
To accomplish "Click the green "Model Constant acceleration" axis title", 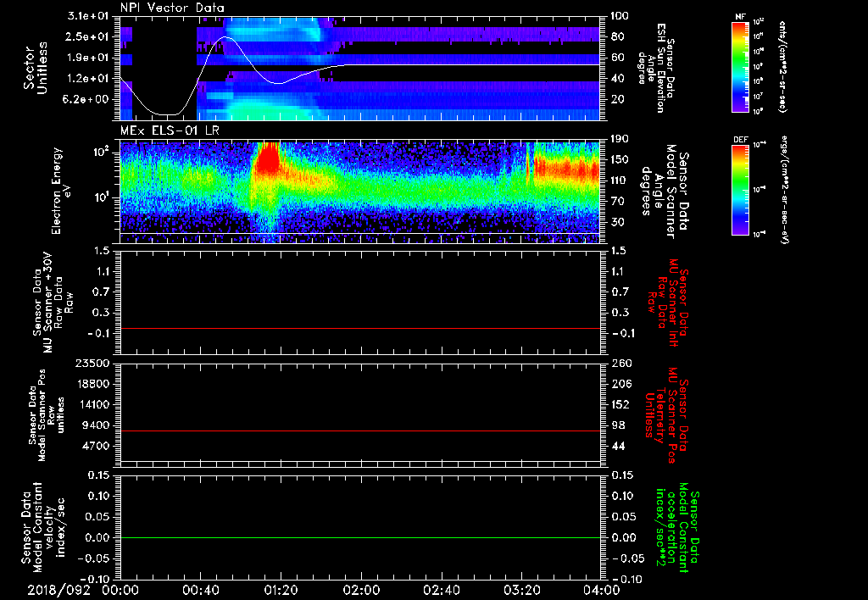I will 676,529.
